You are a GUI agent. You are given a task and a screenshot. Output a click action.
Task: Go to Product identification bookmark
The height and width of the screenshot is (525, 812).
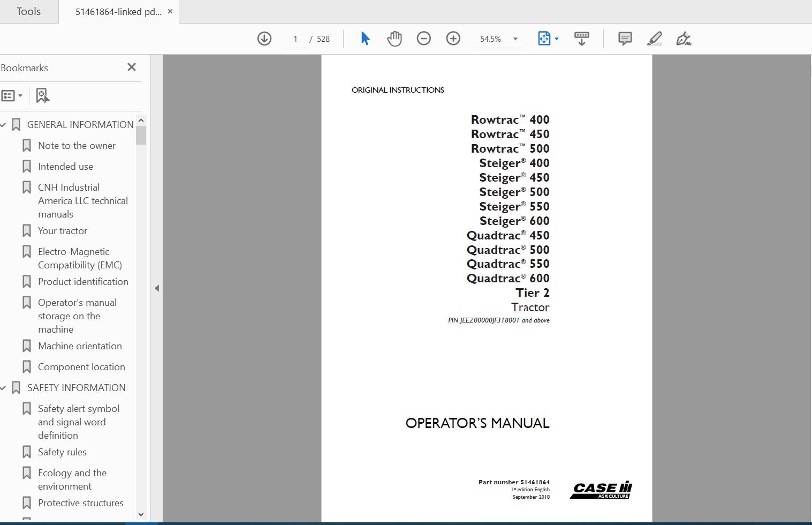click(83, 282)
